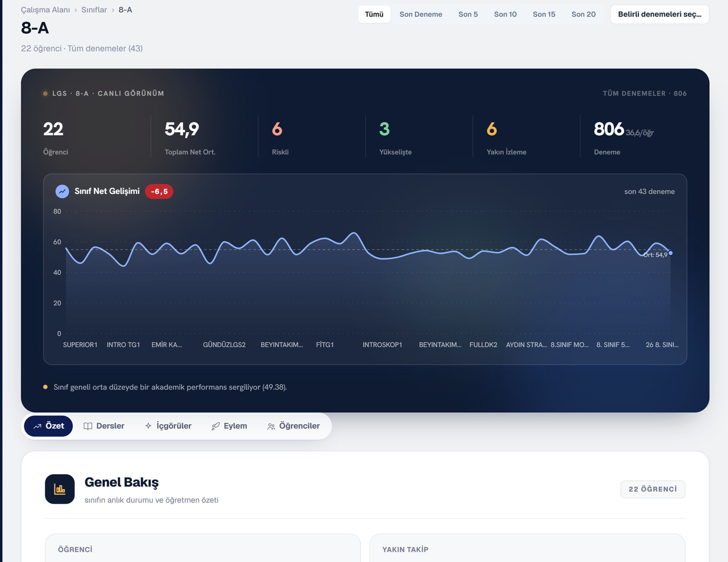Filter by Son 5 exams
This screenshot has width=728, height=562.
click(468, 15)
